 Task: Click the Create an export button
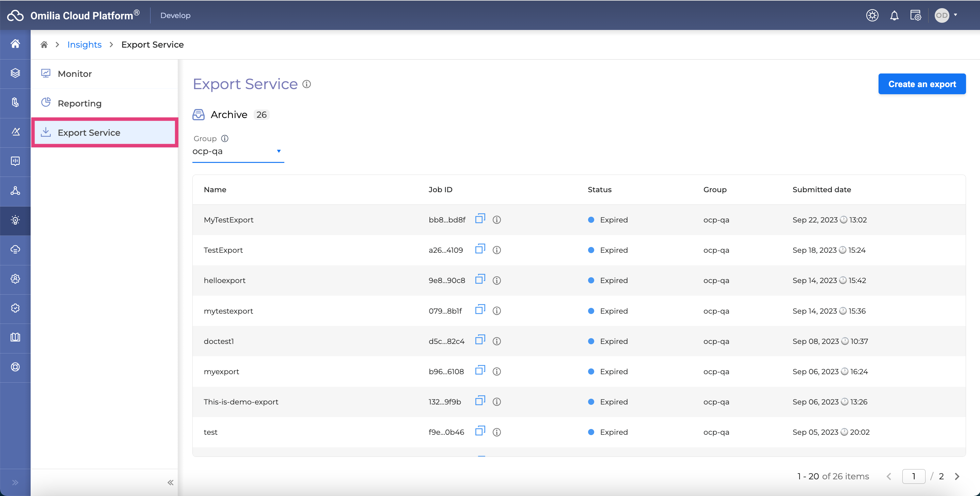click(921, 84)
